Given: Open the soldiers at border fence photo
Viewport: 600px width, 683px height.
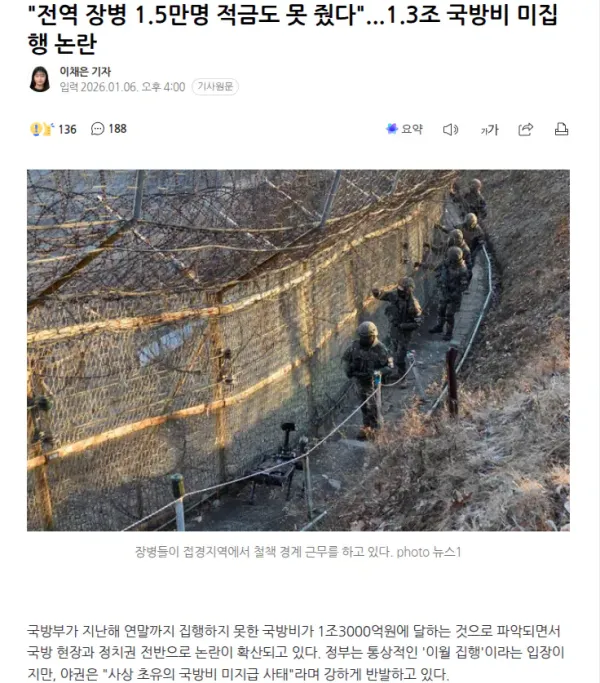Looking at the screenshot, I should [298, 350].
